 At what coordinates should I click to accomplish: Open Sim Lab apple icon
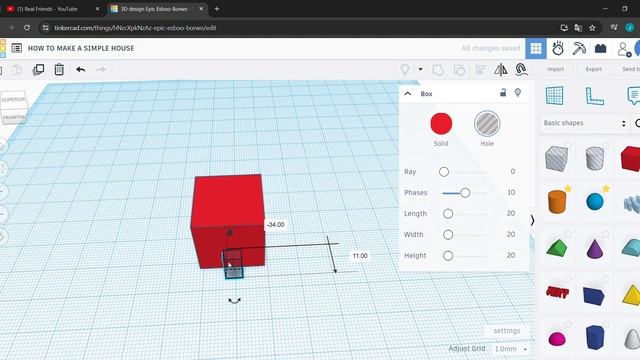coord(558,49)
